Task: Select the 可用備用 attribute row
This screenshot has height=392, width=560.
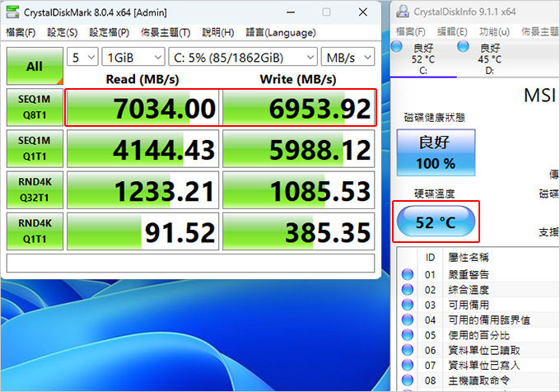Action: click(x=478, y=305)
